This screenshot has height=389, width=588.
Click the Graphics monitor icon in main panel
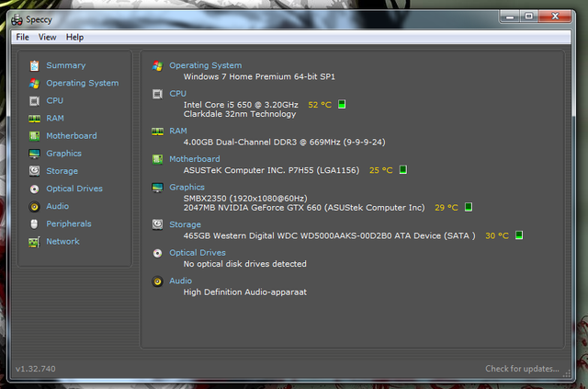[157, 188]
